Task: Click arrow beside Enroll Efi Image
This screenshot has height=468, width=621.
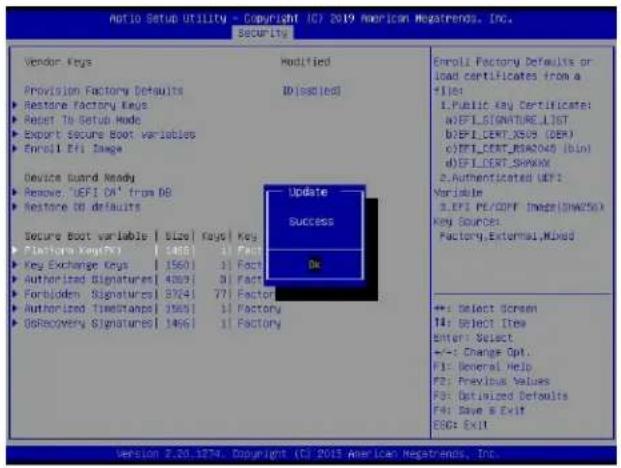Action: [x=15, y=148]
